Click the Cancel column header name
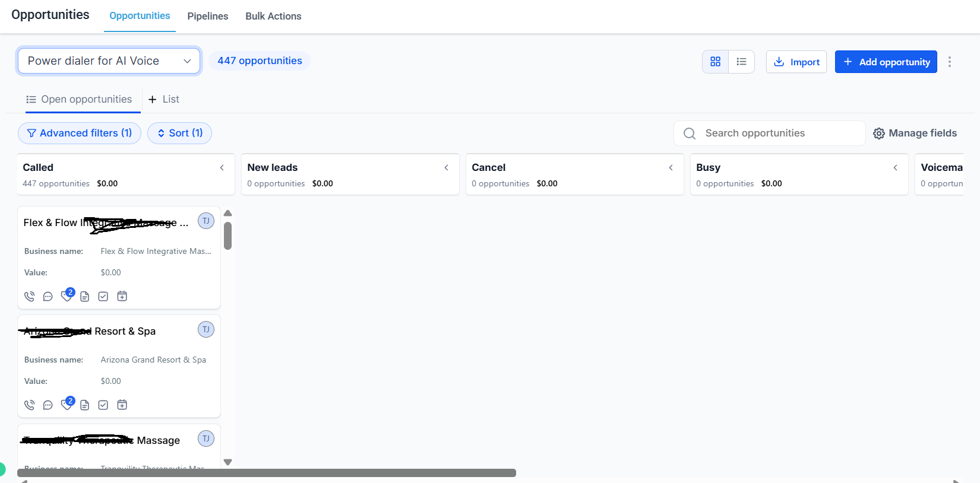This screenshot has width=980, height=483. coord(489,167)
